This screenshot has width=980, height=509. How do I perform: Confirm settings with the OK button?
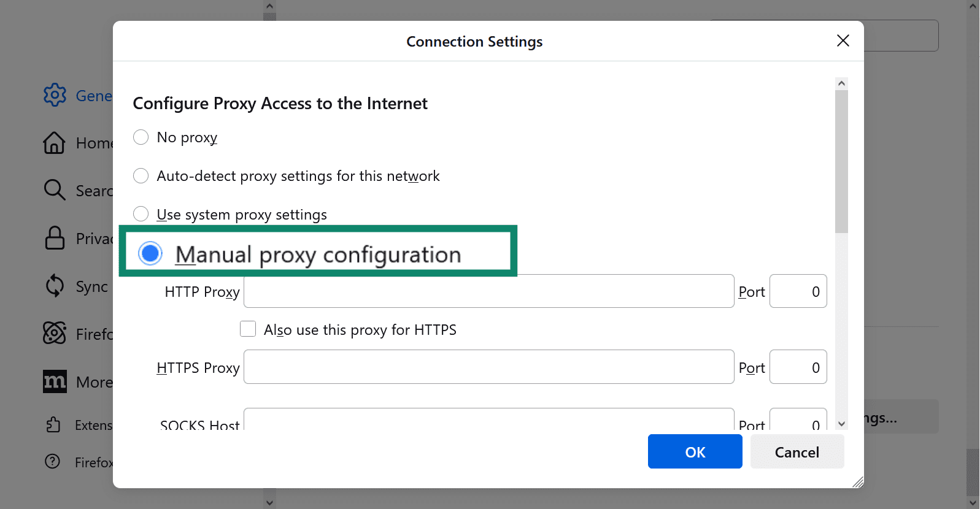click(x=695, y=452)
